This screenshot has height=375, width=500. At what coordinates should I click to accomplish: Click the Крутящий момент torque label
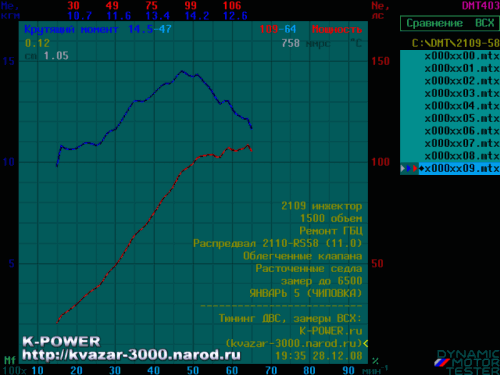point(71,29)
